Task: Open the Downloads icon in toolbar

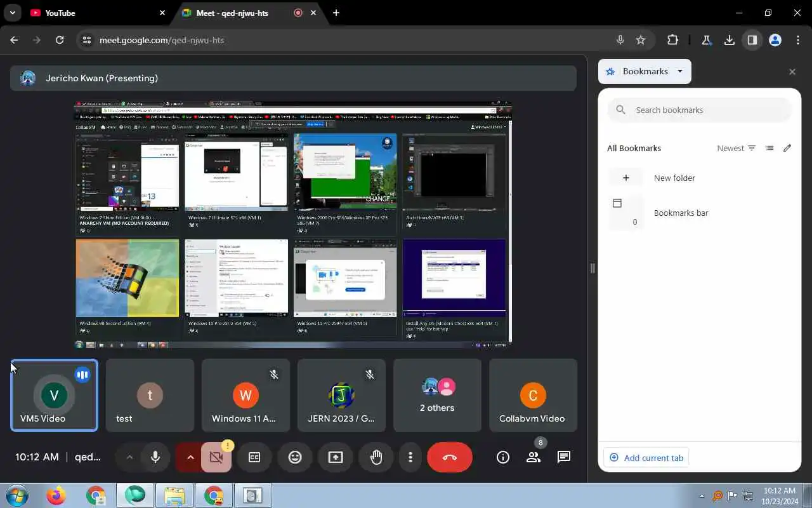Action: click(x=730, y=40)
